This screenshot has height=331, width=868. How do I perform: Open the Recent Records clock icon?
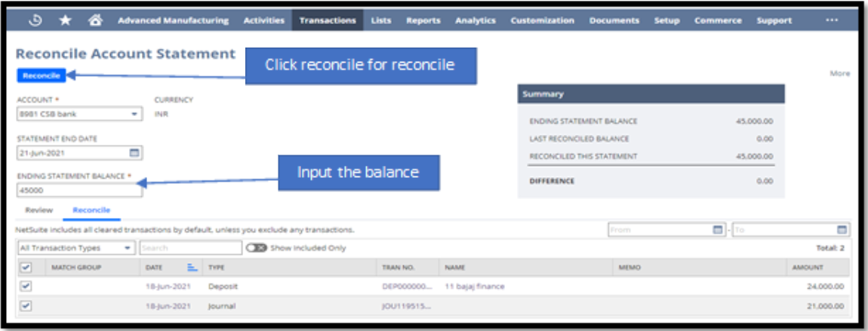35,20
